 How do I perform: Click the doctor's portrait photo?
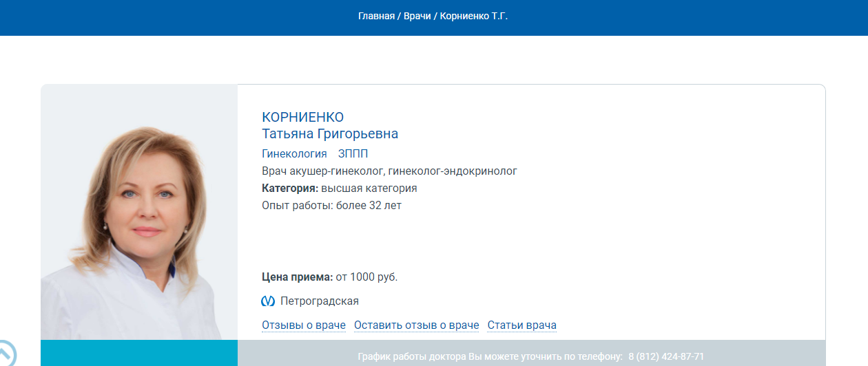click(x=139, y=213)
